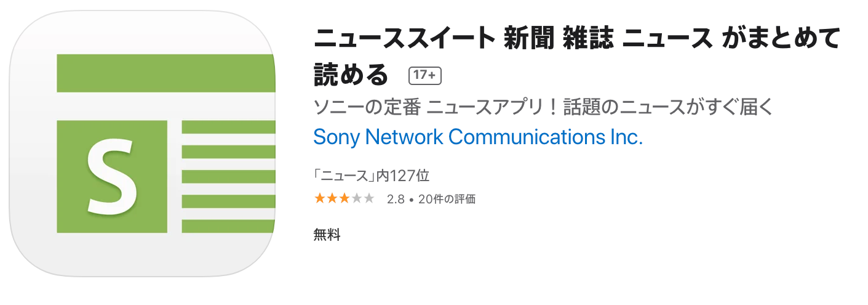Click the second orange rating star

tap(332, 198)
